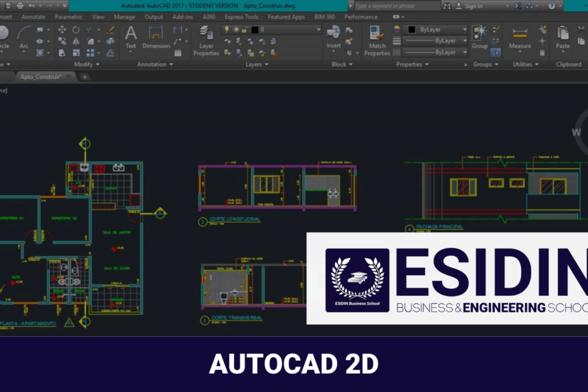Image resolution: width=588 pixels, height=392 pixels.
Task: Select the Mirror tool in Modify panel
Action: (x=75, y=42)
